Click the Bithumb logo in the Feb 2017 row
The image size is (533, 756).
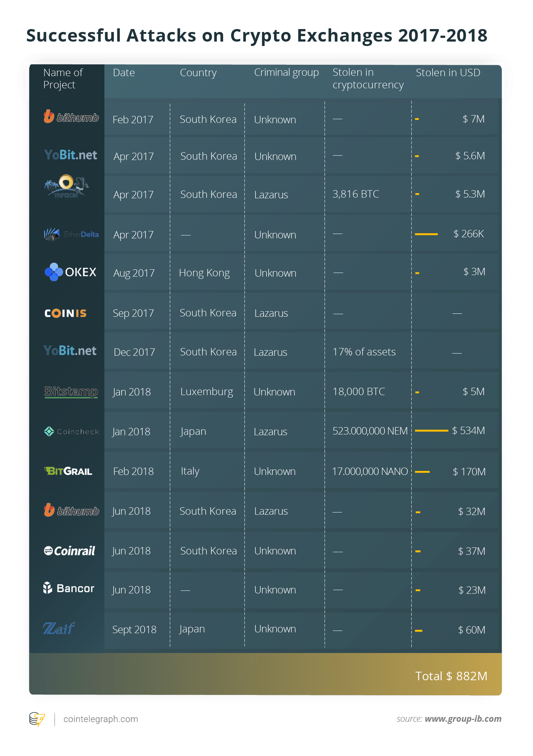point(71,117)
